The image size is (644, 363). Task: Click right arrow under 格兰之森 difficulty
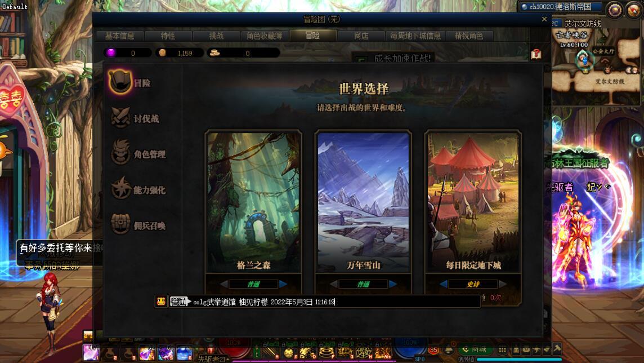coord(283,284)
